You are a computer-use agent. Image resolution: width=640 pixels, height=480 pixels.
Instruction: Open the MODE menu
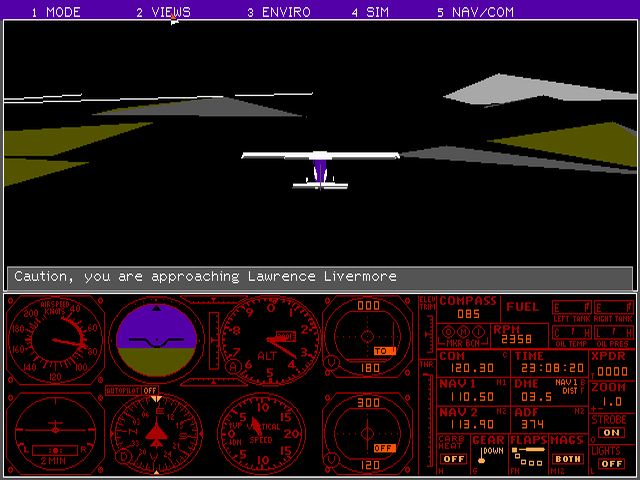pos(56,12)
